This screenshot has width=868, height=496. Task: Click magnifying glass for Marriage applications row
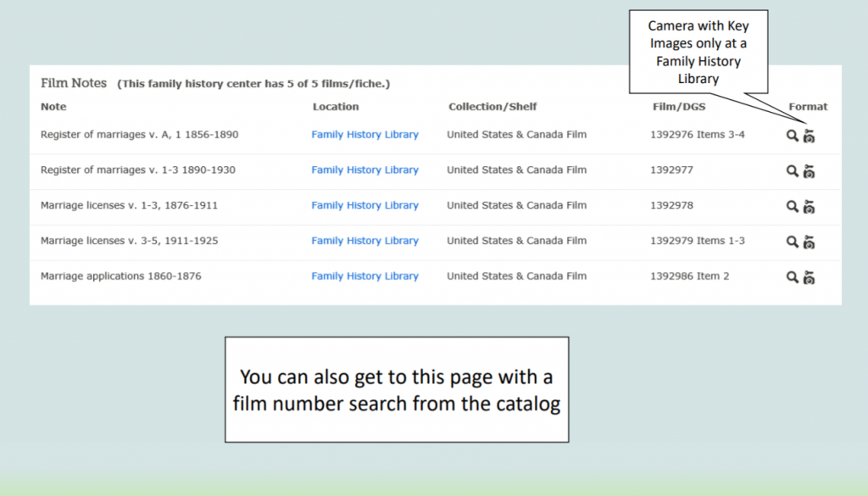(x=793, y=277)
